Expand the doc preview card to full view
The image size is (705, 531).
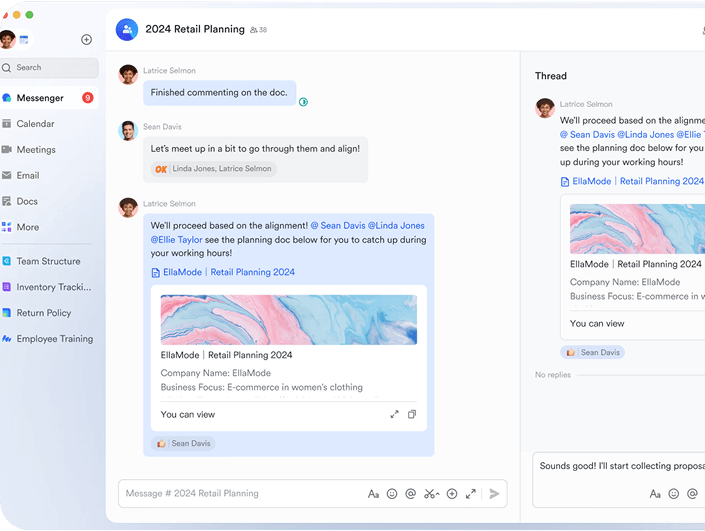click(394, 414)
